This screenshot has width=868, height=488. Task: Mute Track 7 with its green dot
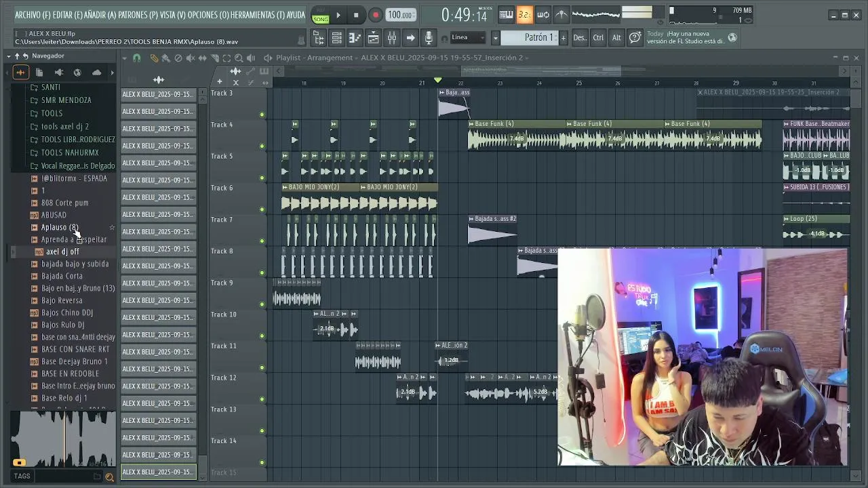[x=262, y=241]
